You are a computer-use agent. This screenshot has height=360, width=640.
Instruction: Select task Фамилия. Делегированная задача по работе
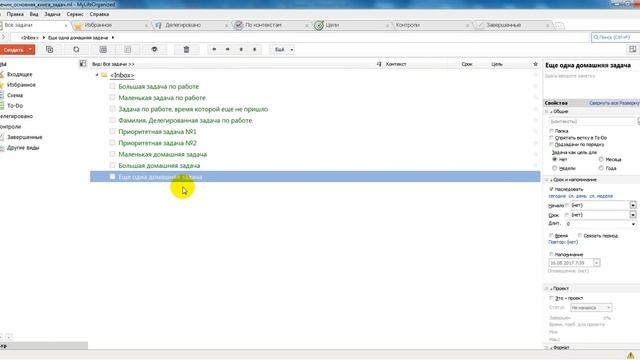click(185, 120)
